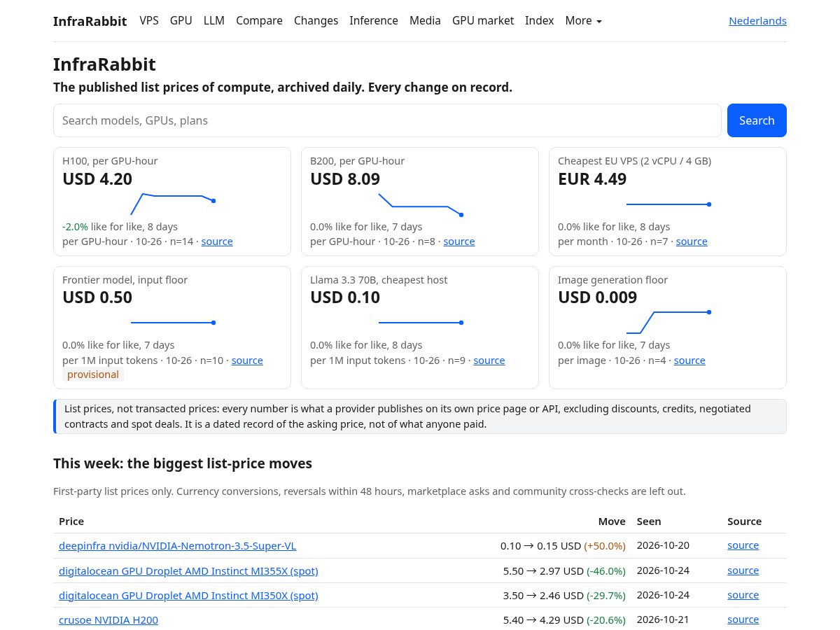Open digitalocean MI355X (spot) link
840x630 pixels.
pyautogui.click(x=188, y=571)
